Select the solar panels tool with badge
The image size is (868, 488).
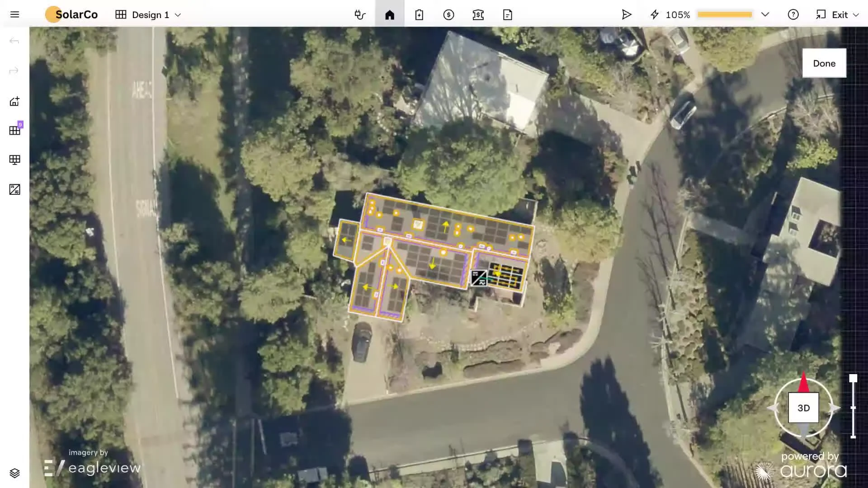click(x=14, y=131)
